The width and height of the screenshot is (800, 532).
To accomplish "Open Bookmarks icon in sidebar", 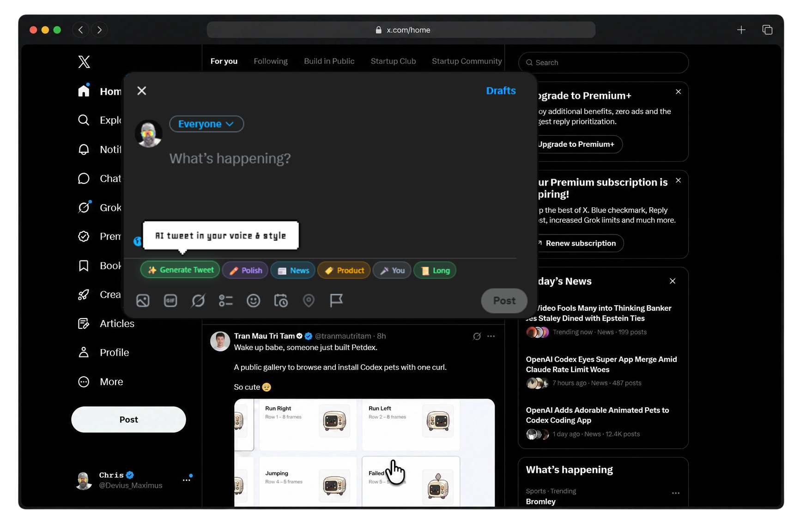I will (84, 266).
